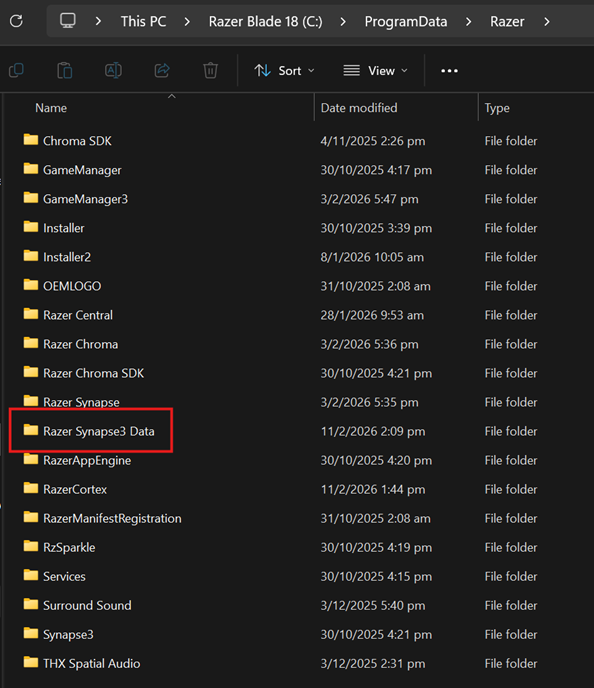Click the Rename icon in toolbar
Screen dimensions: 594x688
(x=113, y=70)
